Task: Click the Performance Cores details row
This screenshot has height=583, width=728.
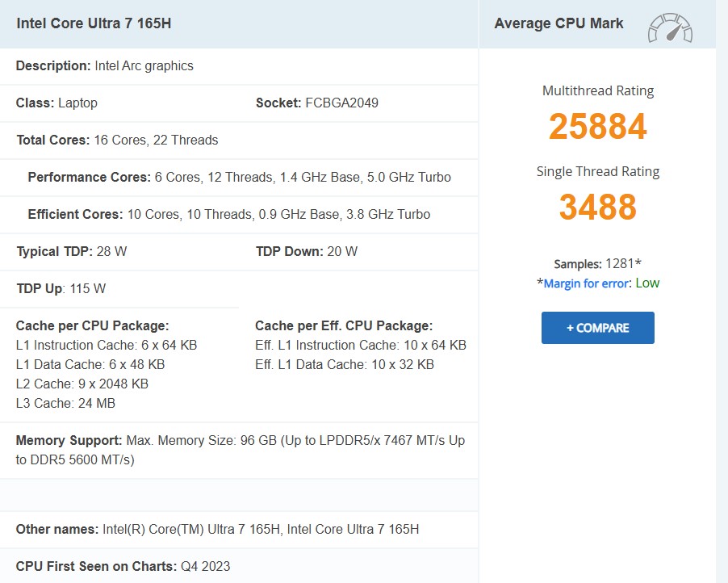Action: (x=239, y=178)
